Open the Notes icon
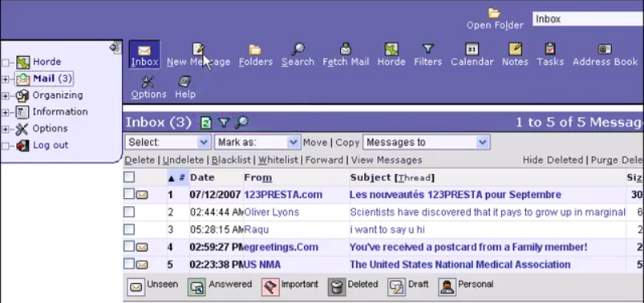 coord(515,49)
